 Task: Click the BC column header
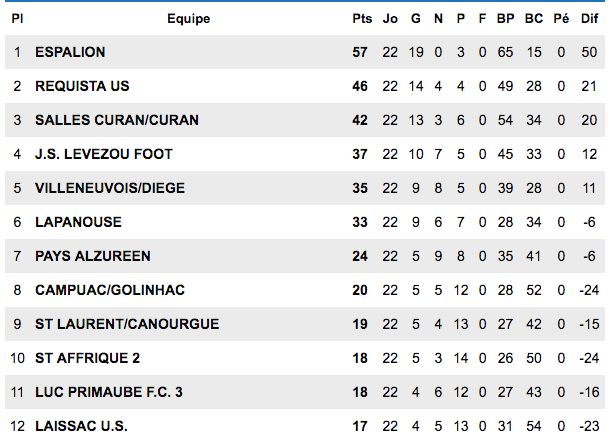534,19
